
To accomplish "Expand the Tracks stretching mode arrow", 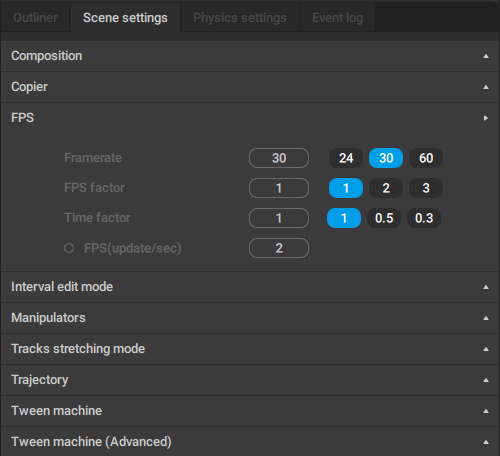I will click(x=486, y=349).
